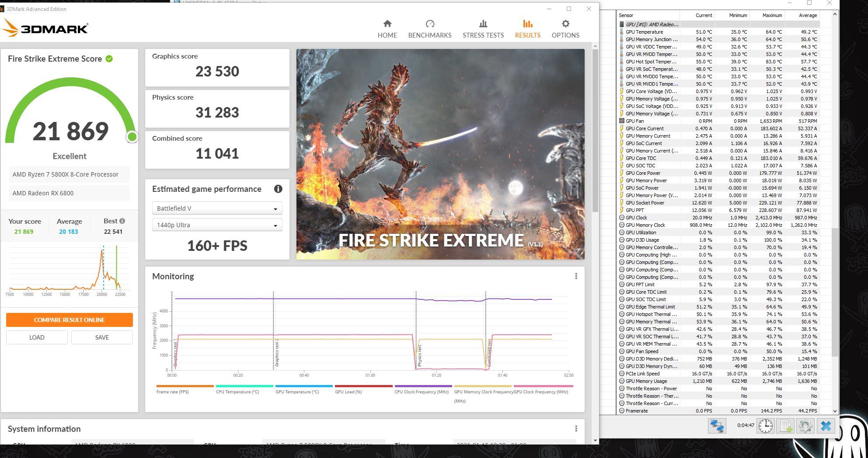Click the Physics score 31 283 card

217,109
